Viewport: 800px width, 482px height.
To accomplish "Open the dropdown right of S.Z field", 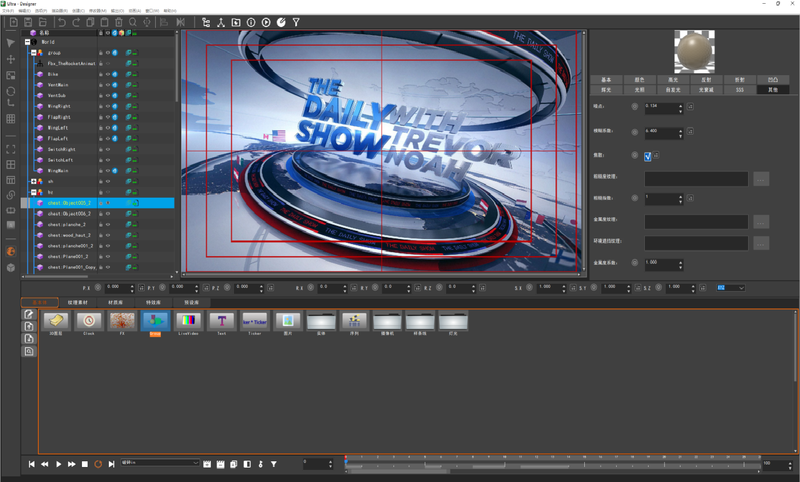I will tap(731, 288).
